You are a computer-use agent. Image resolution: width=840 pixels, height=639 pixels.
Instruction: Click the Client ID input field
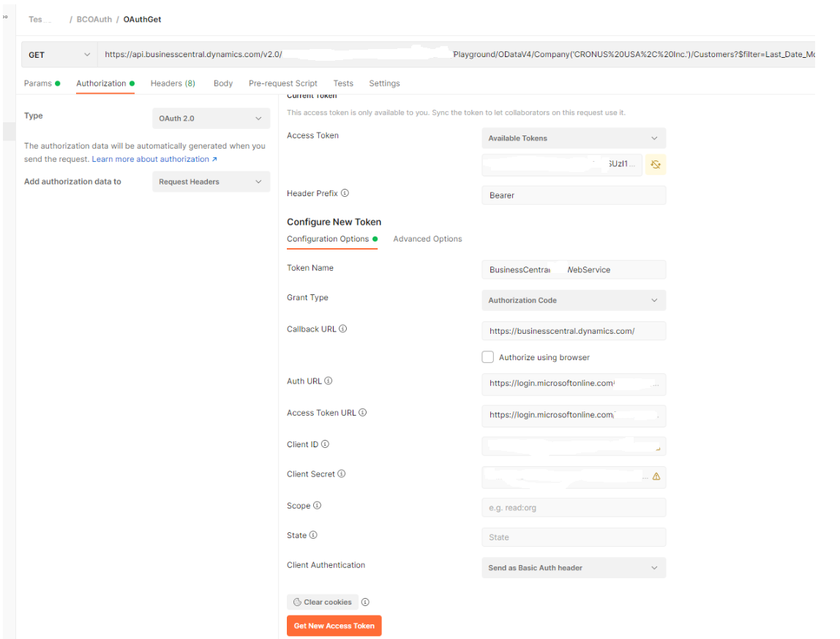tap(574, 446)
